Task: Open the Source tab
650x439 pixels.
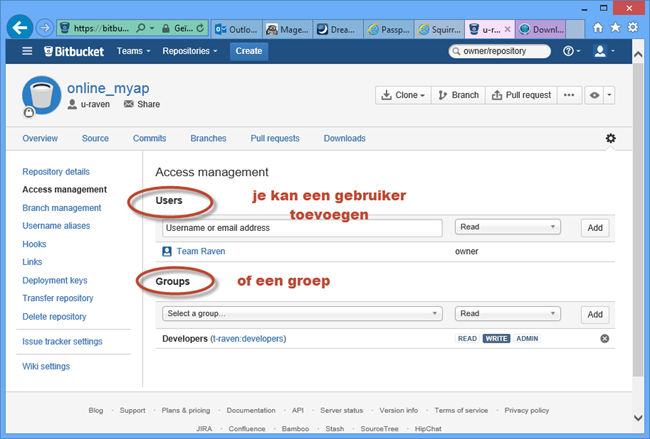Action: (x=95, y=138)
